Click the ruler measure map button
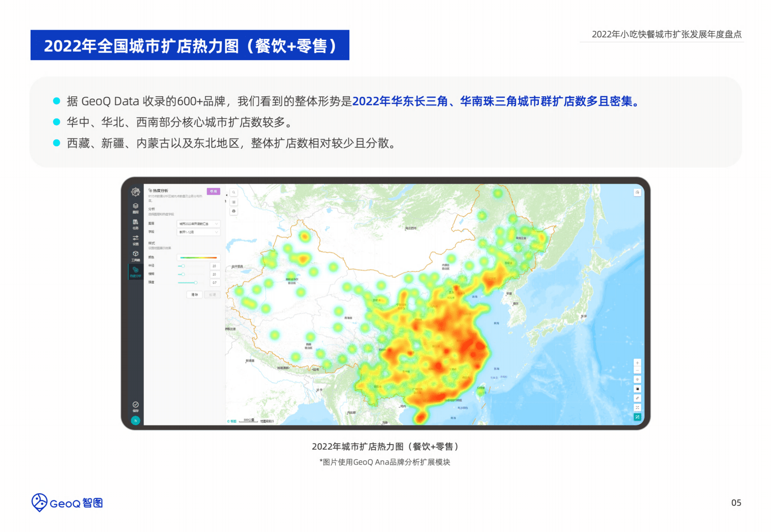Image resolution: width=771 pixels, height=532 pixels. (x=637, y=398)
